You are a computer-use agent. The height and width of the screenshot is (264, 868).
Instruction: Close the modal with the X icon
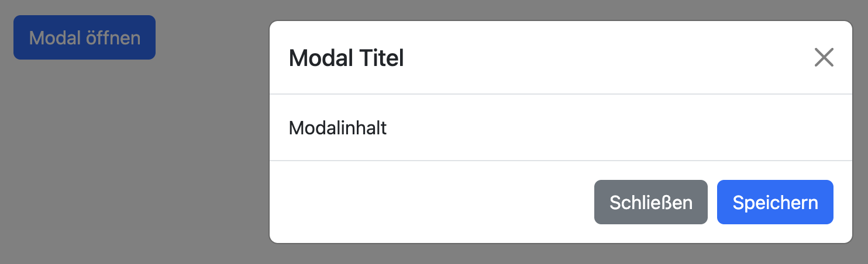[824, 57]
